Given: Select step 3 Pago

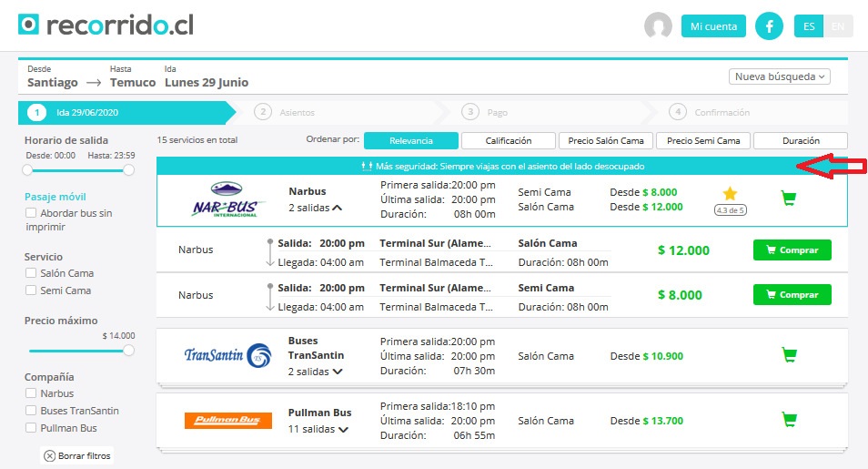Looking at the screenshot, I should [484, 112].
